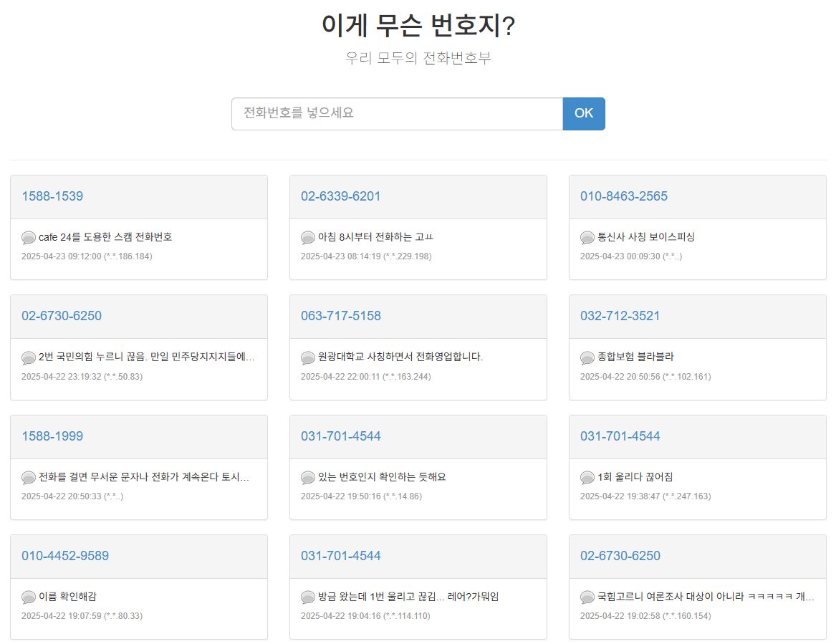Viewport: 836px width, 644px height.
Task: Click the comment icon beside 1회 울리다 끊어짐
Action: pyautogui.click(x=587, y=477)
